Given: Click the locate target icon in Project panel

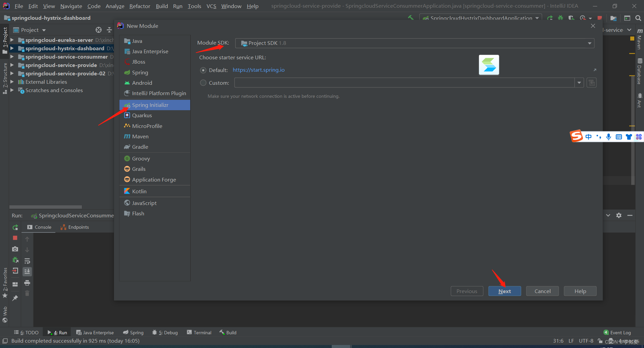Looking at the screenshot, I should point(99,30).
